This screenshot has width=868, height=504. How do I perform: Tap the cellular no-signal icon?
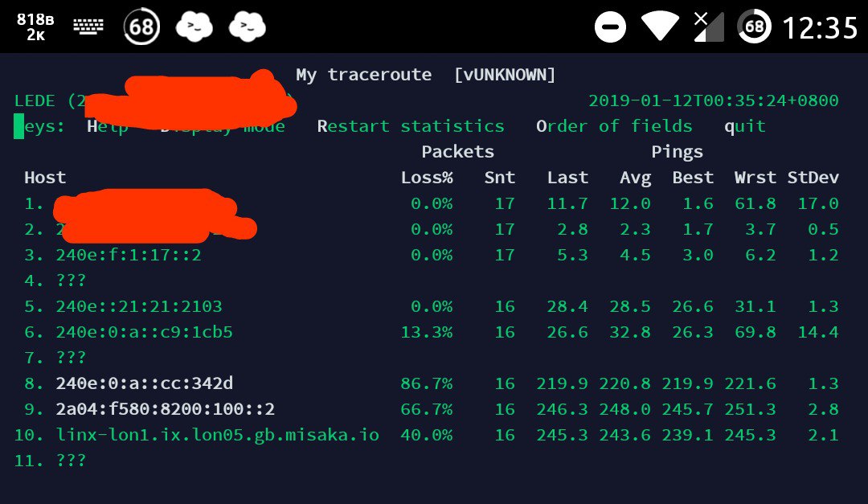708,27
